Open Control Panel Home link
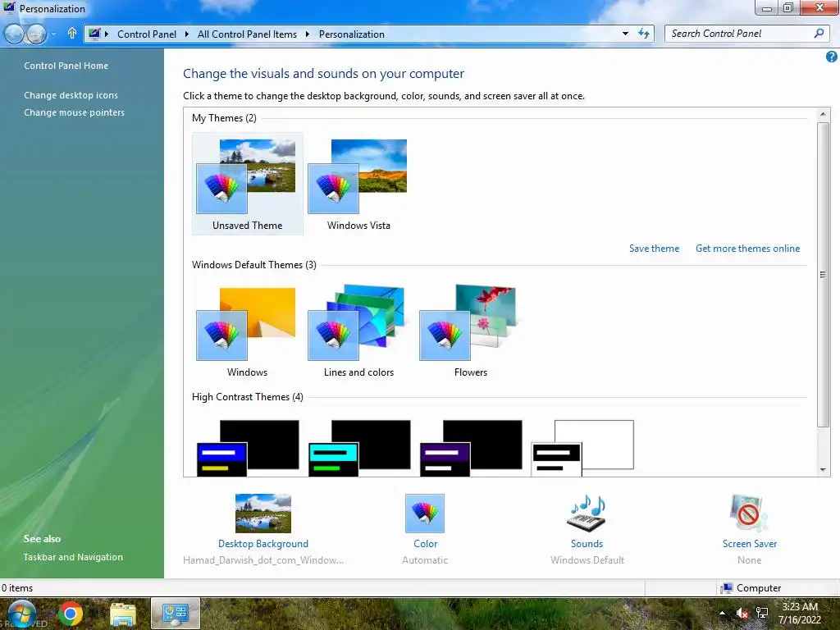 point(66,66)
